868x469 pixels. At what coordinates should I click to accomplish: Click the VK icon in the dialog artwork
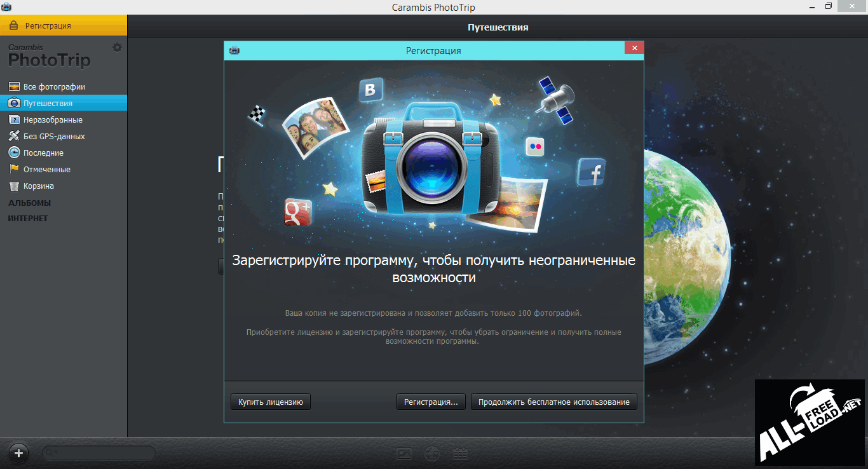(370, 90)
